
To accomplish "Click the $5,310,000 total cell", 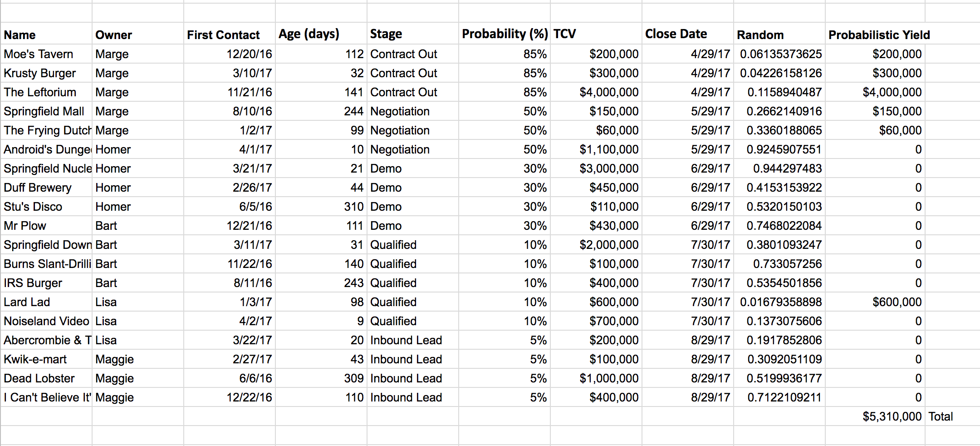I will [875, 416].
